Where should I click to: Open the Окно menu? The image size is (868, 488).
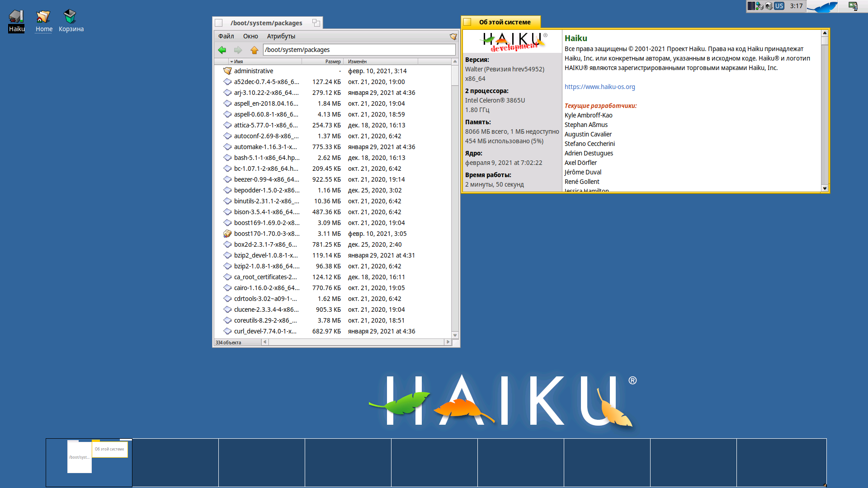pyautogui.click(x=250, y=36)
